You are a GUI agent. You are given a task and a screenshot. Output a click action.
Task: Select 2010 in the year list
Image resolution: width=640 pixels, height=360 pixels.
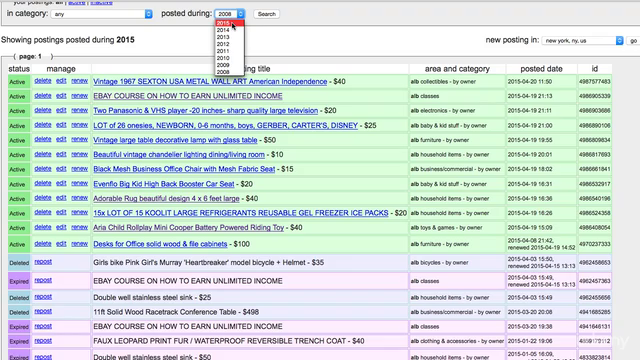click(x=230, y=58)
